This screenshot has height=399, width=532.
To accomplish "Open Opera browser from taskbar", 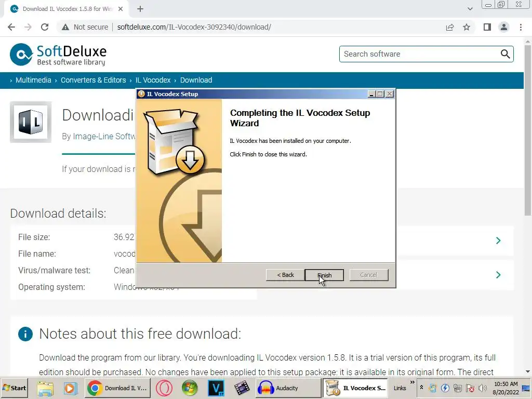I will pyautogui.click(x=164, y=388).
